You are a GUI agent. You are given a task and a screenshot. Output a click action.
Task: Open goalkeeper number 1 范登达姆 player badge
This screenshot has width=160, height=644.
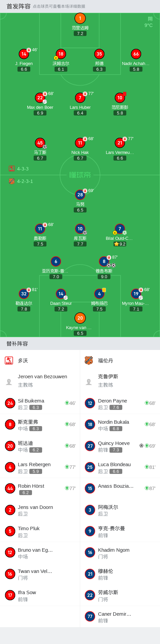(x=80, y=18)
